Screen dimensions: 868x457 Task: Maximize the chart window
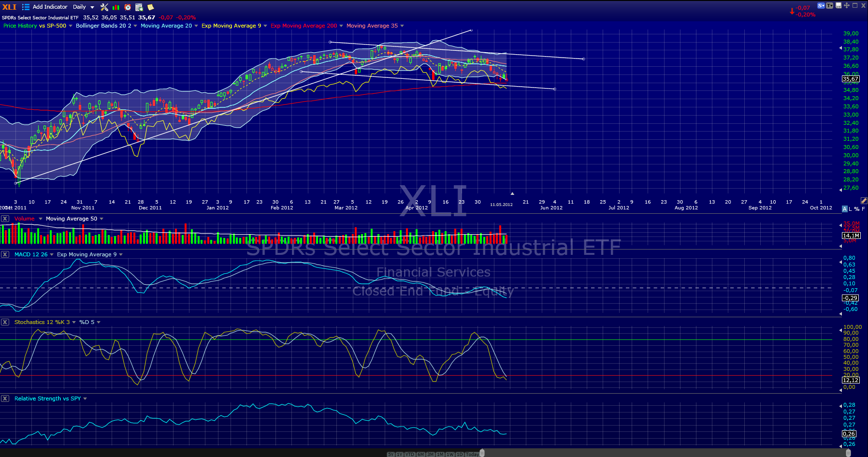tap(855, 5)
